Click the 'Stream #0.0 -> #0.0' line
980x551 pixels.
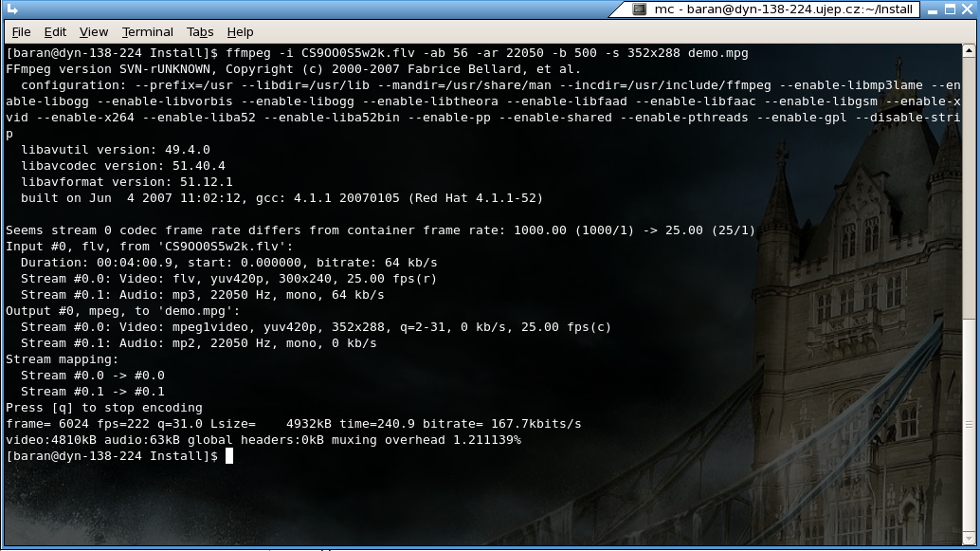point(93,376)
